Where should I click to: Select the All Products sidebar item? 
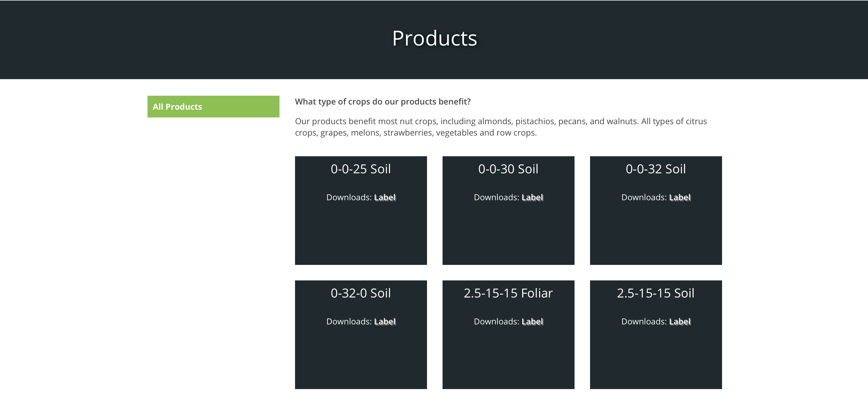pyautogui.click(x=213, y=107)
